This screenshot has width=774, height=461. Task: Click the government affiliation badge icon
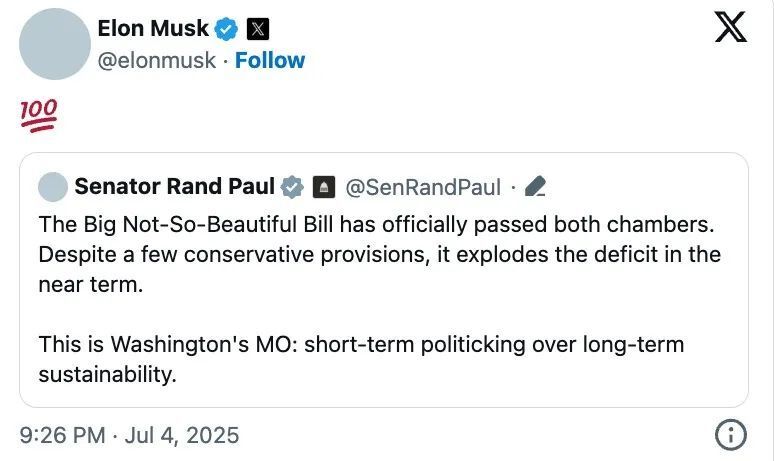pos(324,187)
